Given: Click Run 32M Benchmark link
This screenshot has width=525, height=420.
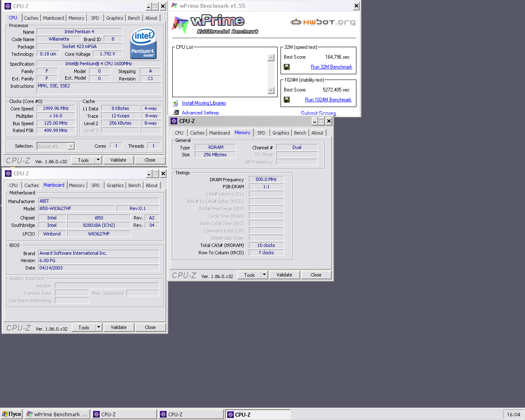Looking at the screenshot, I should (x=331, y=67).
